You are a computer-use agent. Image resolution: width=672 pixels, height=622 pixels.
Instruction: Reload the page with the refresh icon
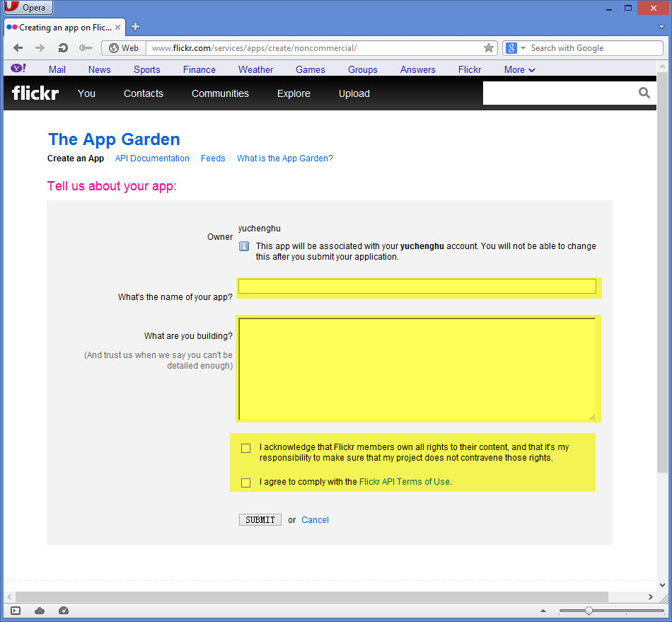[x=63, y=48]
